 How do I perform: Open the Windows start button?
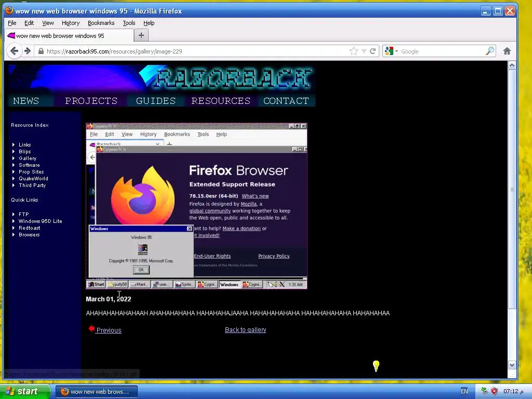pos(25,391)
